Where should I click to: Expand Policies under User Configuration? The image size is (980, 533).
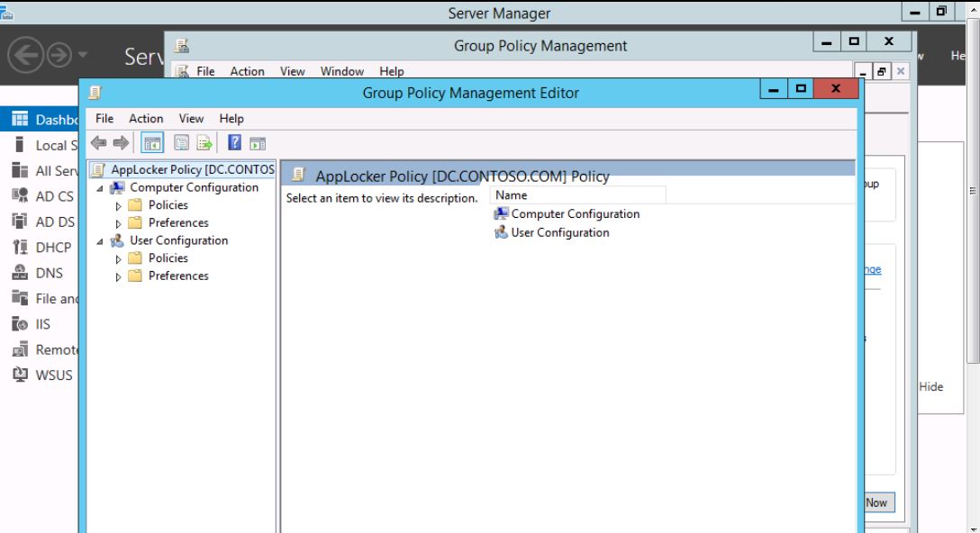(x=118, y=258)
